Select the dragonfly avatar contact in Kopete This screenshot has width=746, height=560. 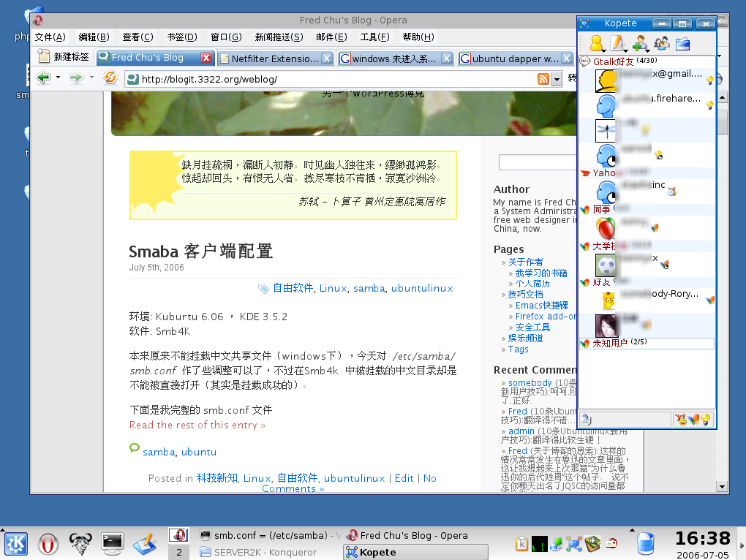pos(647,130)
